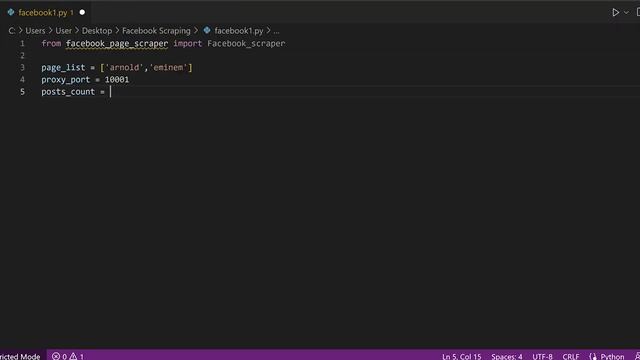Click the page_list variable name

pos(63,67)
